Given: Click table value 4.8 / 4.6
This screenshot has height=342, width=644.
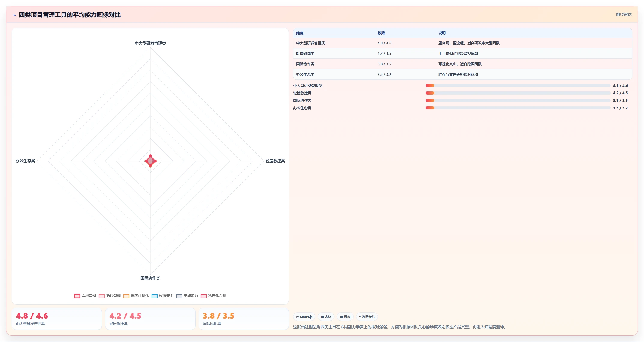Looking at the screenshot, I should coord(384,43).
